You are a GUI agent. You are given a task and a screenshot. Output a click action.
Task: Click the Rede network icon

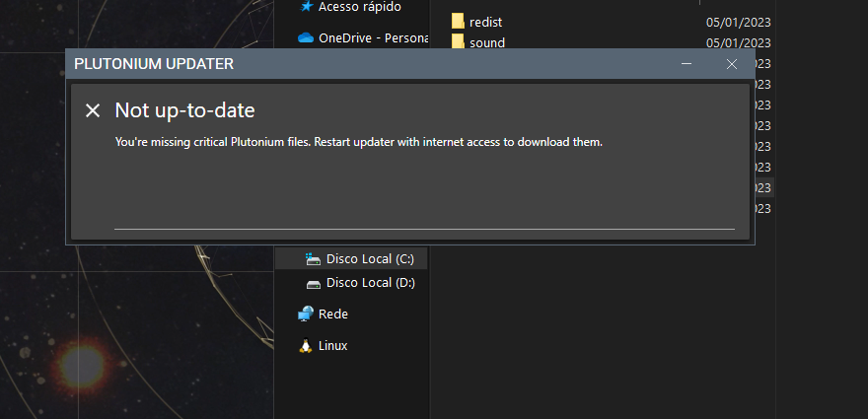306,314
